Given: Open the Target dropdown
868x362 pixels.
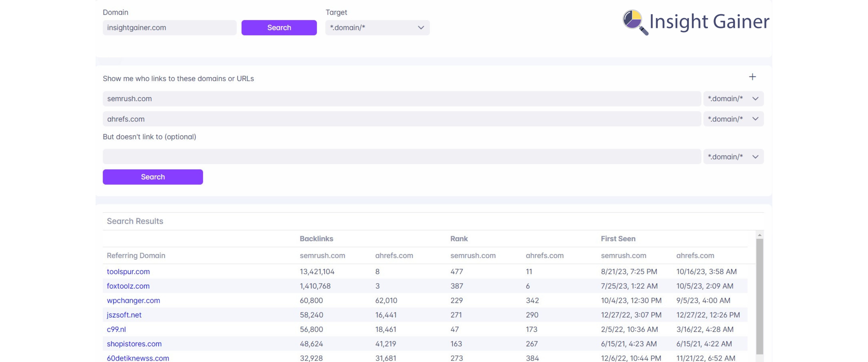Looking at the screenshot, I should point(377,28).
